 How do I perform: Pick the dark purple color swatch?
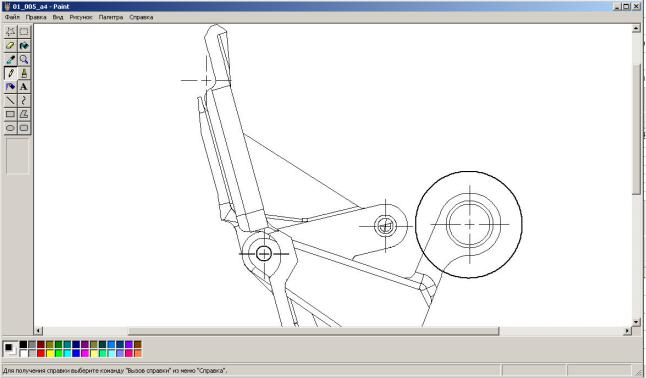[x=85, y=345]
